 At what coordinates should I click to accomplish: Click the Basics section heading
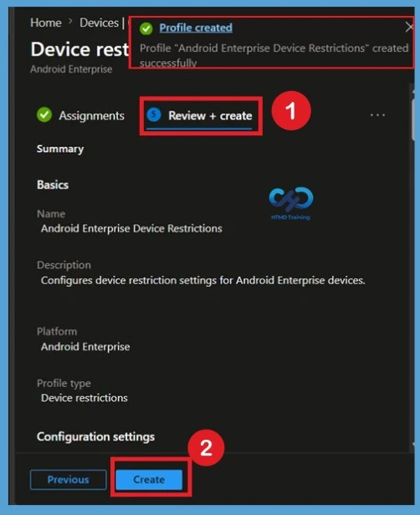(x=53, y=185)
